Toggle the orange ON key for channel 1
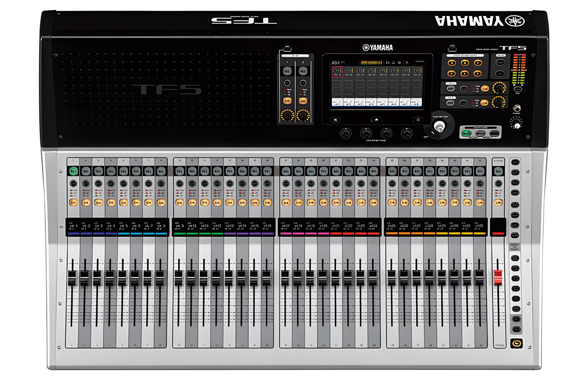 [x=73, y=202]
